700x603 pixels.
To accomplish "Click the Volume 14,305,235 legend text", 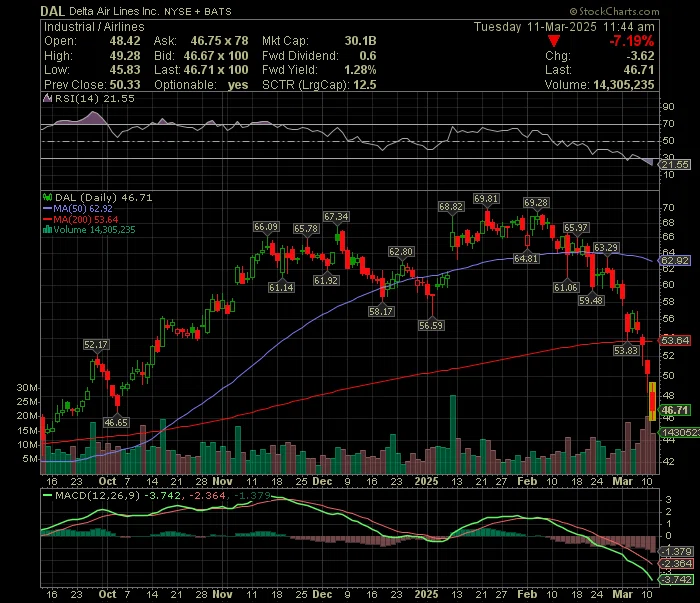I will pyautogui.click(x=94, y=230).
